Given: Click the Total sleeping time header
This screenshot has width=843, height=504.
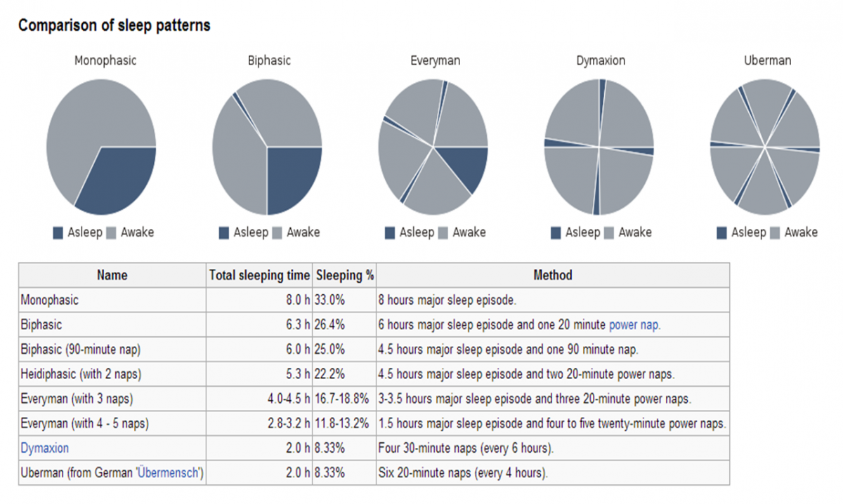Looking at the screenshot, I should coord(259,275).
